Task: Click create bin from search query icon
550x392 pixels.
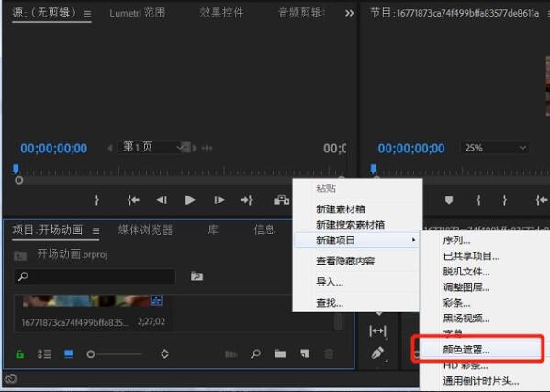Action: click(196, 276)
